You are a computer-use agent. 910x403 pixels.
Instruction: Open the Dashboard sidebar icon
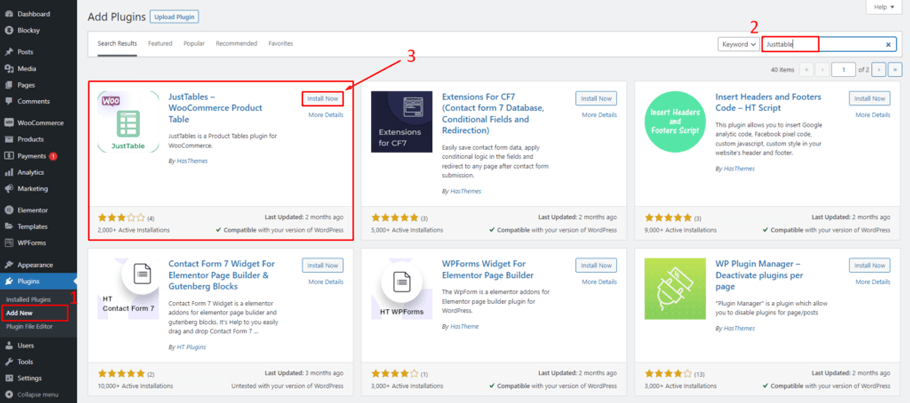tap(9, 14)
